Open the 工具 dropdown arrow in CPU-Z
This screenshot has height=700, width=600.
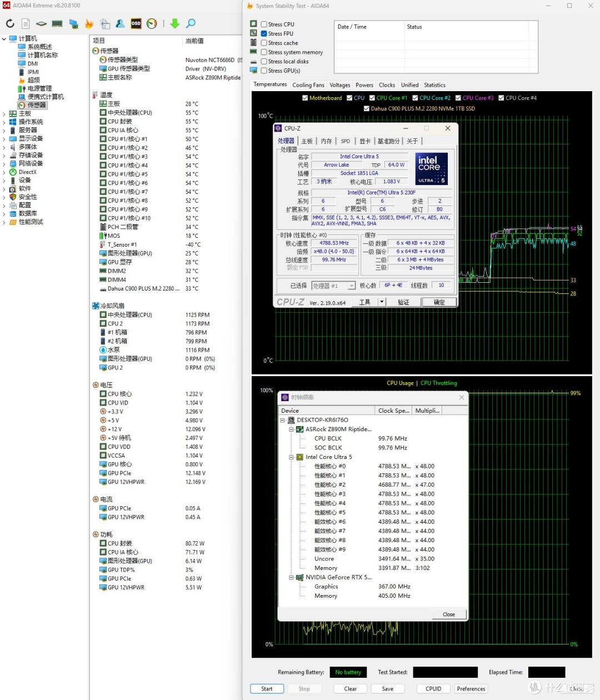[x=382, y=302]
